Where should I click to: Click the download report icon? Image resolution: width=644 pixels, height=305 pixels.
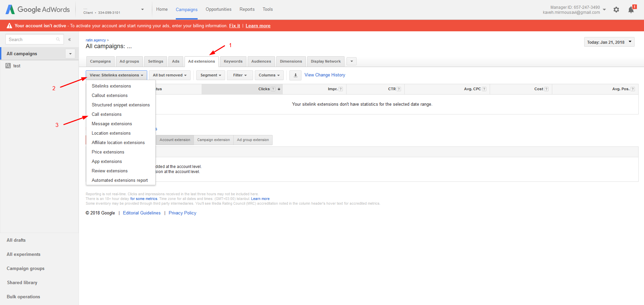click(295, 75)
